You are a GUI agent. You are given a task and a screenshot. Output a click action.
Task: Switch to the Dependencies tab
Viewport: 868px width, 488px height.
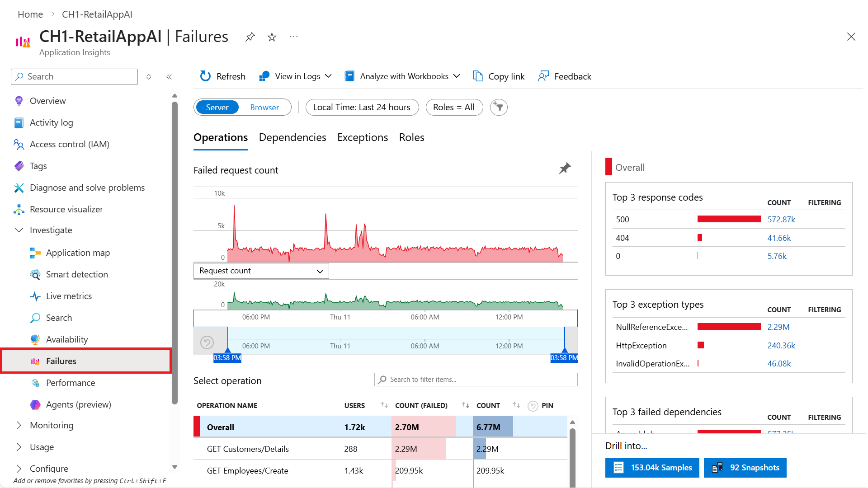tap(292, 137)
